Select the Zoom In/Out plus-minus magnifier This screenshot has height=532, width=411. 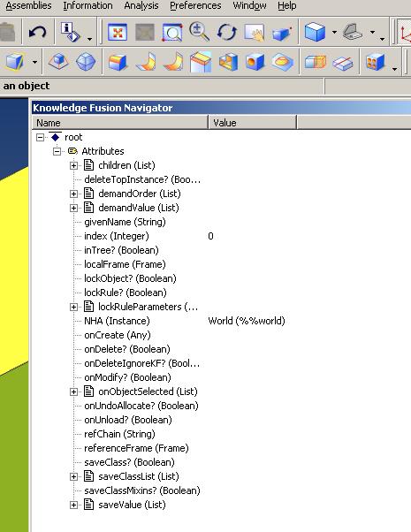(x=199, y=32)
